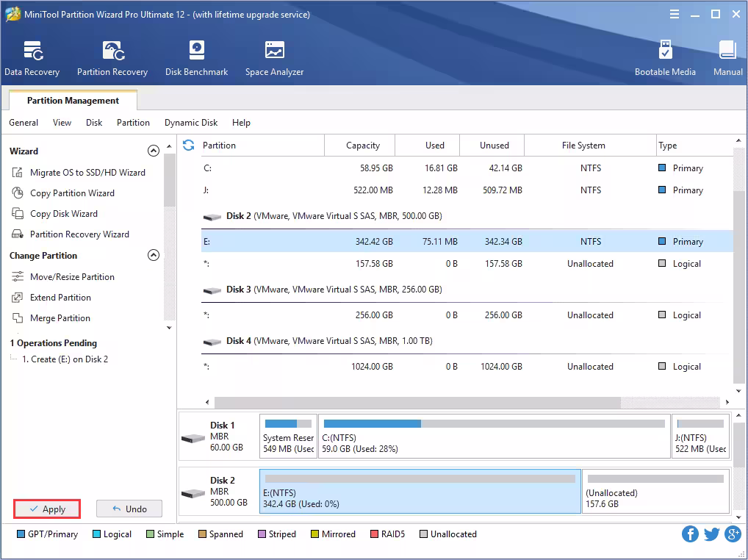This screenshot has width=748, height=560.
Task: Sort by the Capacity column header
Action: pos(360,145)
